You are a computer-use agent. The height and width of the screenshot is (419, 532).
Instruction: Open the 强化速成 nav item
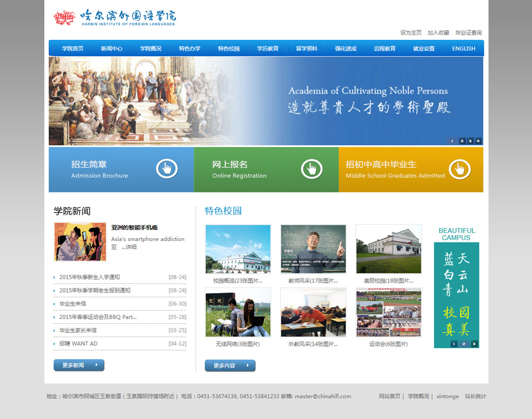click(x=346, y=48)
